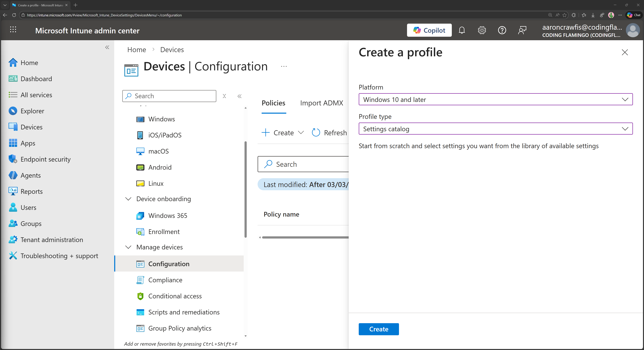Select Endpoint security in the sidebar
Viewport: 644px width, 350px height.
45,159
